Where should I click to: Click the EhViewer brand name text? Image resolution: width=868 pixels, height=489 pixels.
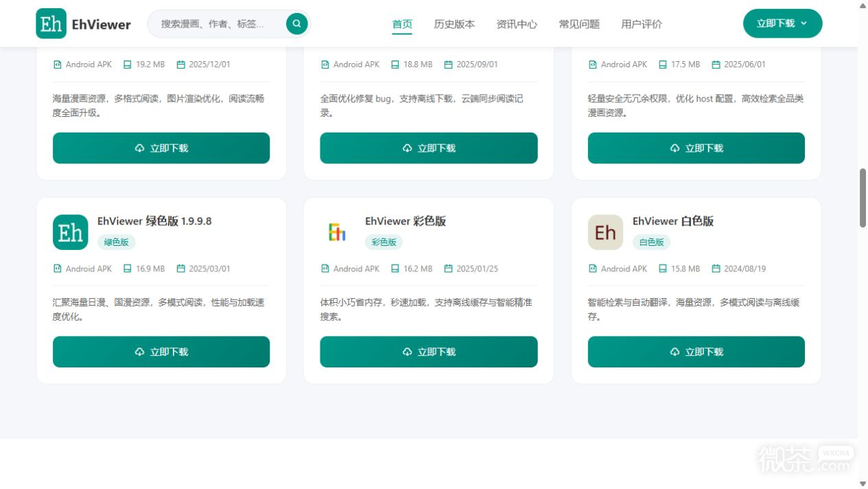point(101,25)
